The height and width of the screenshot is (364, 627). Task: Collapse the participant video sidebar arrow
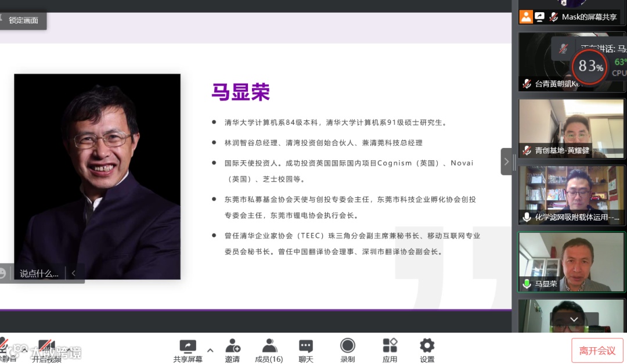(x=506, y=161)
